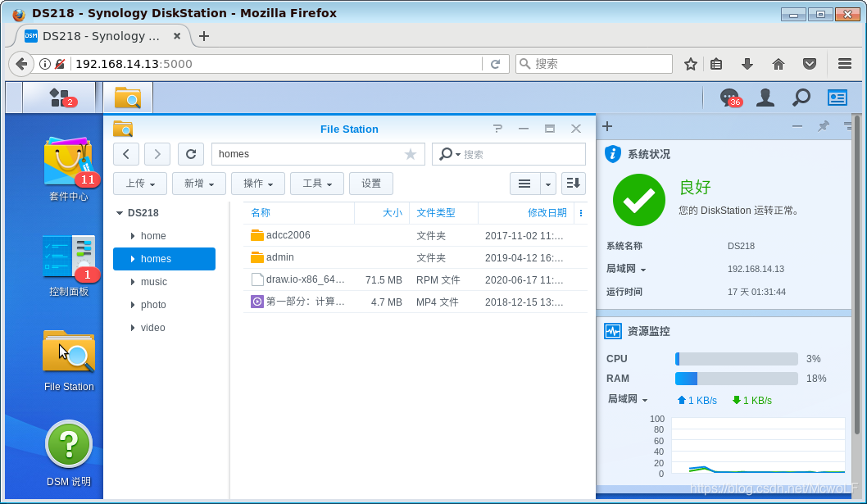Open Firefox downloads arrow icon

tap(747, 64)
